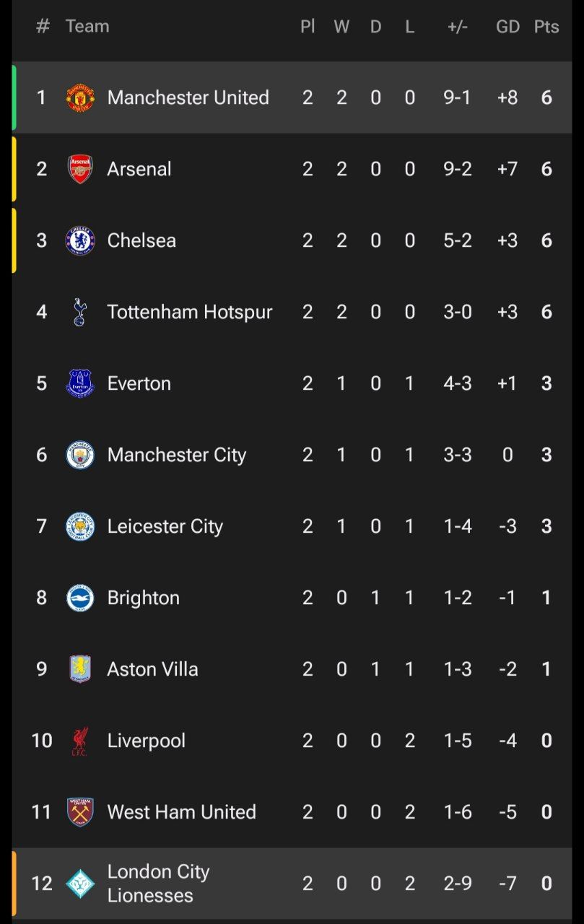
Task: Click the London City Lionesses diamond logo
Action: point(80,884)
